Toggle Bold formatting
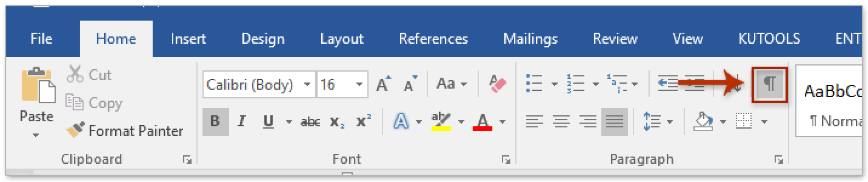 [x=215, y=122]
